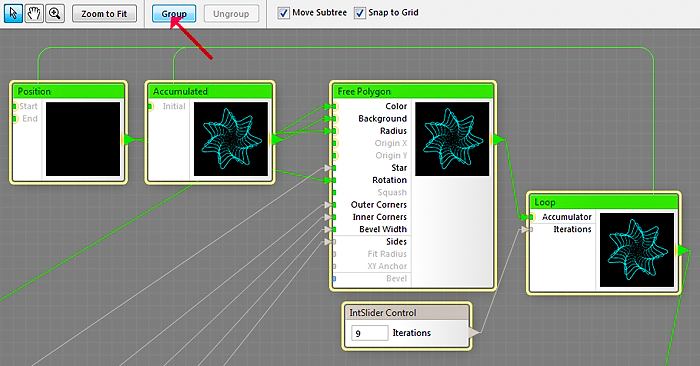Screen dimensions: 700x366
Task: Click the IntSlider Control output connector
Action: 474,332
